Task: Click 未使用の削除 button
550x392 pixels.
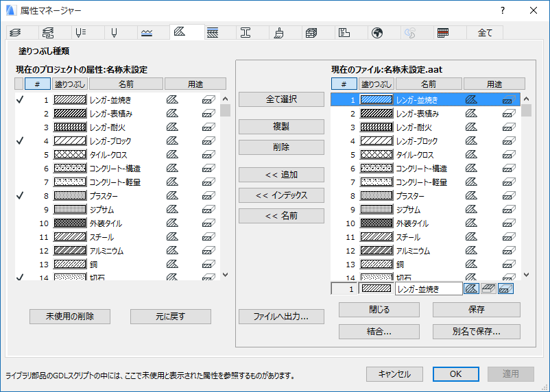Action: coord(70,316)
